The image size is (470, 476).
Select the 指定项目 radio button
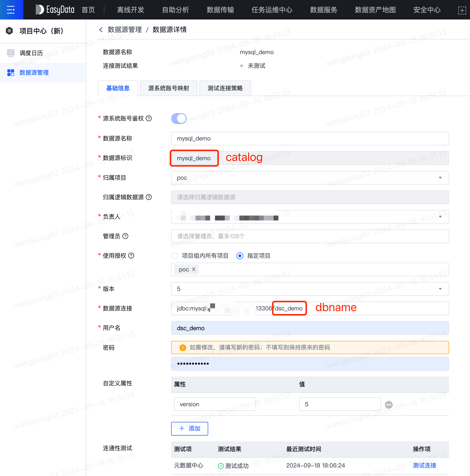click(x=240, y=256)
